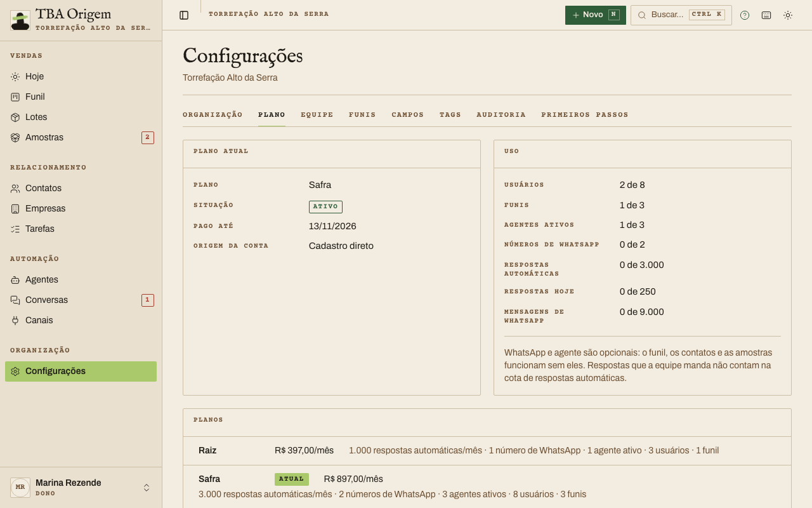812x508 pixels.
Task: Click the Lotes box icon
Action: pos(15,117)
